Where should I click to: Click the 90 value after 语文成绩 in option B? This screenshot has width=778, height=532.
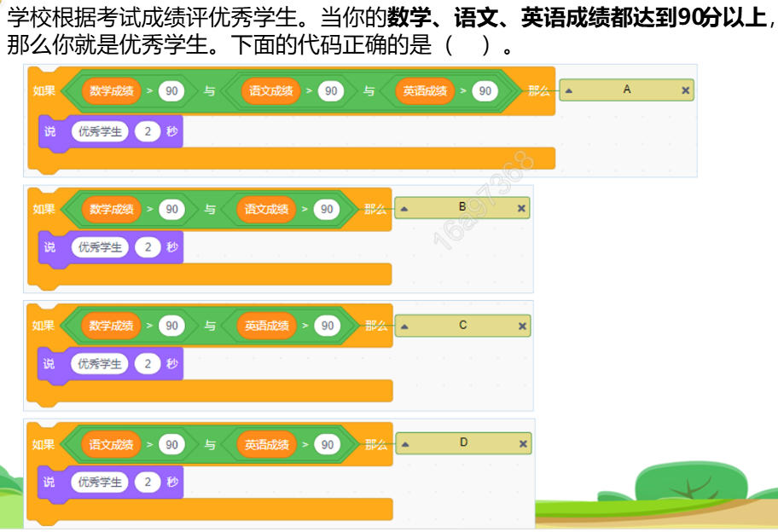[x=327, y=209]
